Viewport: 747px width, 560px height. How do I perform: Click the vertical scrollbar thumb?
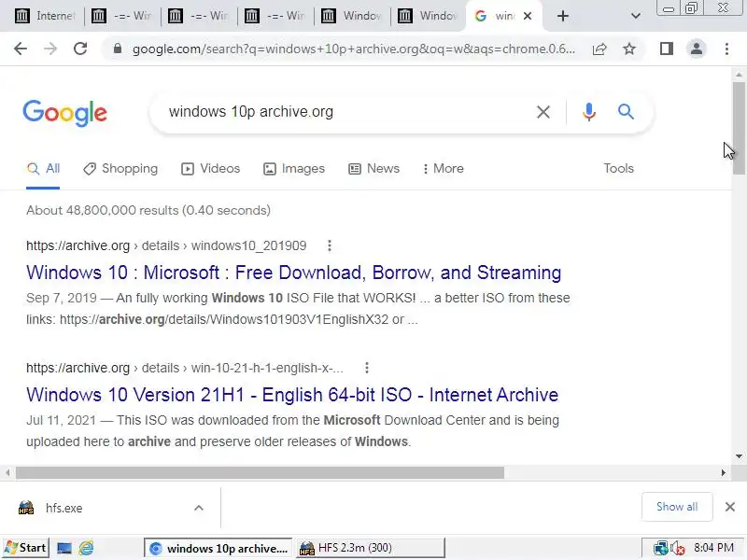point(739,128)
